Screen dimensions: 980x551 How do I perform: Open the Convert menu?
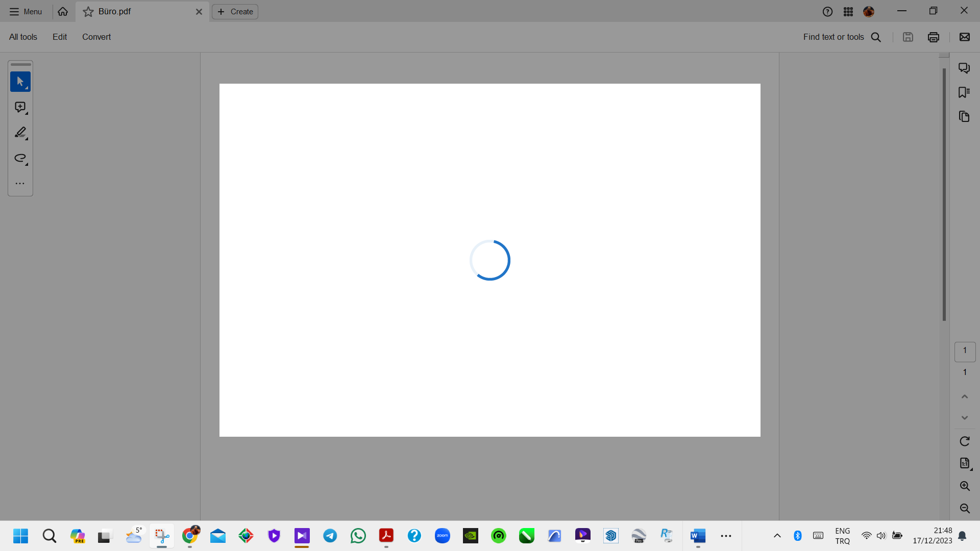coord(95,37)
